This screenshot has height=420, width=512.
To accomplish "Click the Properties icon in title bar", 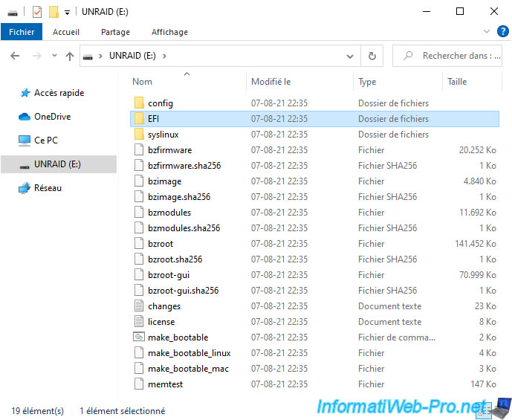I will click(x=36, y=12).
